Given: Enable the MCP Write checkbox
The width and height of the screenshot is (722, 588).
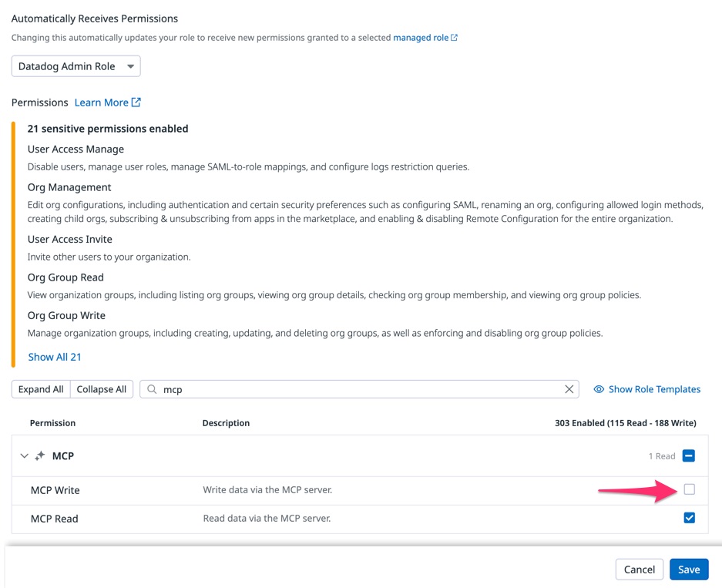Looking at the screenshot, I should [x=690, y=489].
